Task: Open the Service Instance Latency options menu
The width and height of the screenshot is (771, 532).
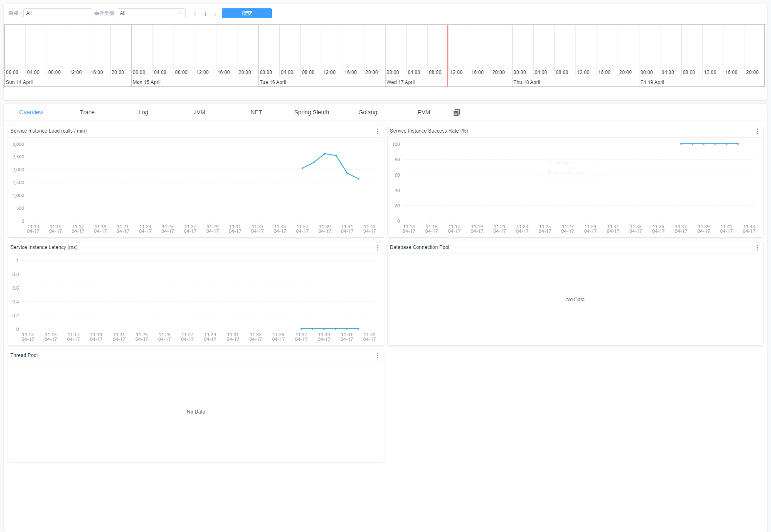Action: (x=377, y=248)
